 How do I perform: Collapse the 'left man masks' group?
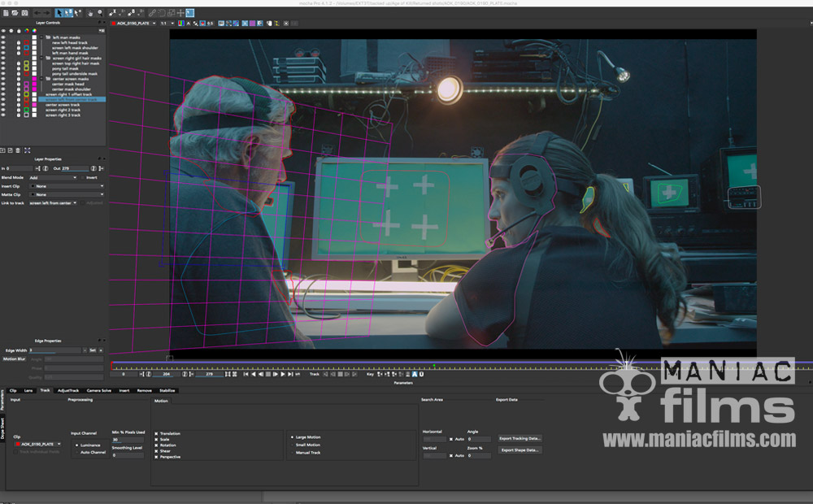coord(41,37)
